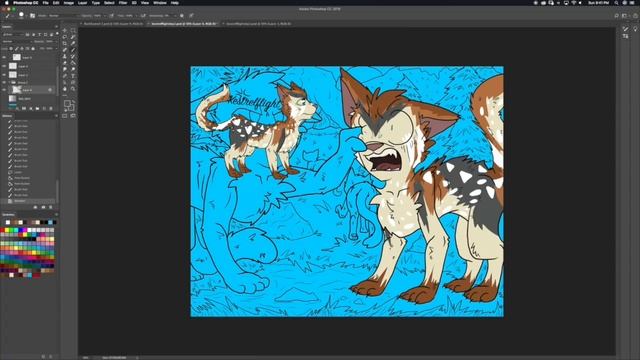Toggle Quick Mask mode icon
The image size is (640, 360).
point(64,116)
